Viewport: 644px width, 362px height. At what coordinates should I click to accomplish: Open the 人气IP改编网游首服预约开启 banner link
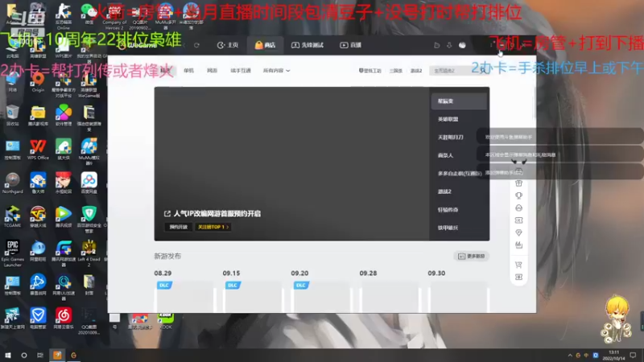pos(213,213)
